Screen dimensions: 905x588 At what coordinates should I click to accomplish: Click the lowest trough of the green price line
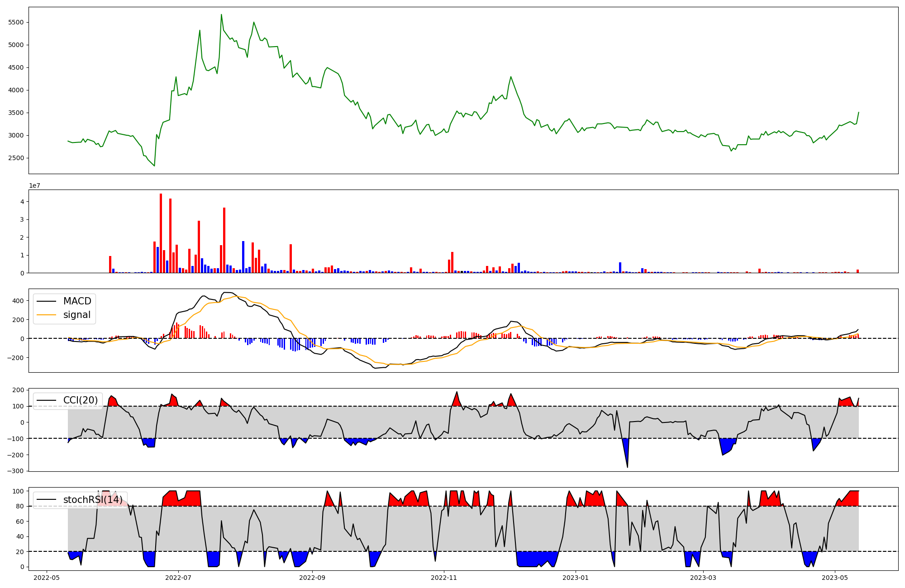point(154,166)
